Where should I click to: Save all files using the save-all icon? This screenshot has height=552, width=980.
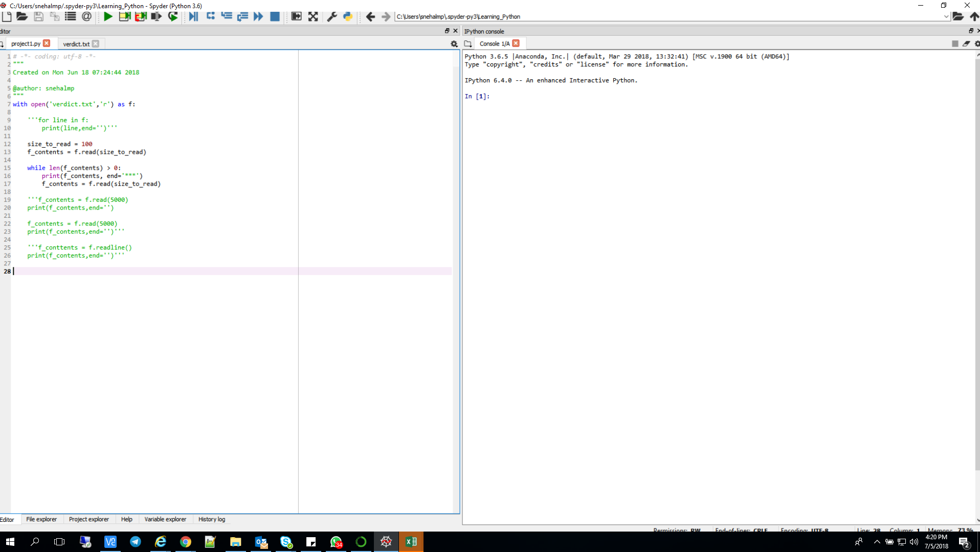[x=54, y=16]
